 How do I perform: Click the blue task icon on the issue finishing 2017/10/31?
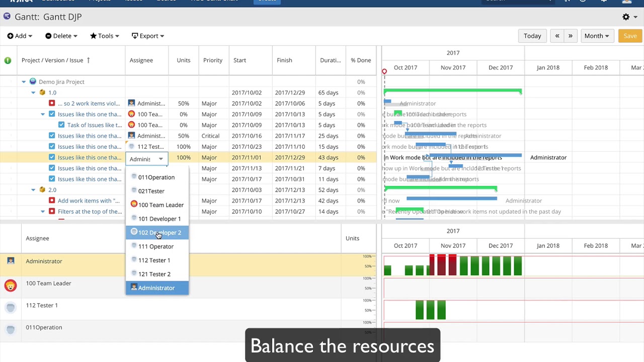[x=52, y=179]
